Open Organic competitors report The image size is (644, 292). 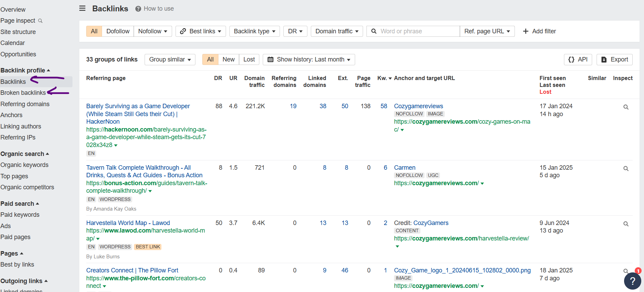(27, 187)
